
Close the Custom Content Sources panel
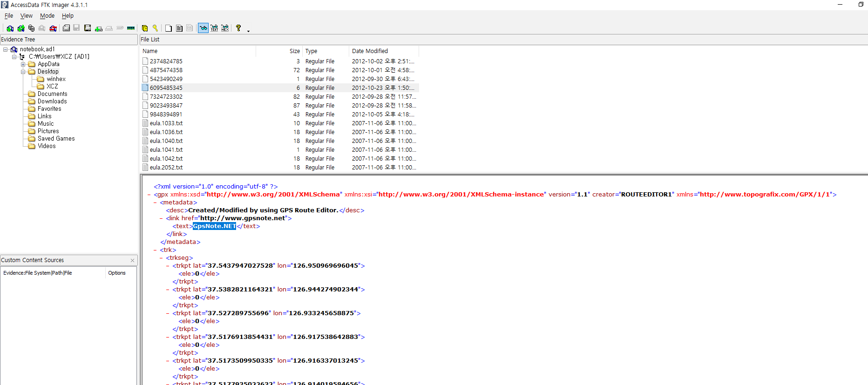[x=132, y=260]
